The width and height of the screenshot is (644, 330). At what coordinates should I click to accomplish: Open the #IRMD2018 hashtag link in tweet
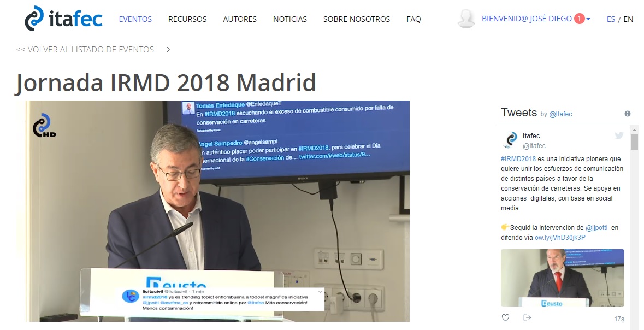pos(518,158)
